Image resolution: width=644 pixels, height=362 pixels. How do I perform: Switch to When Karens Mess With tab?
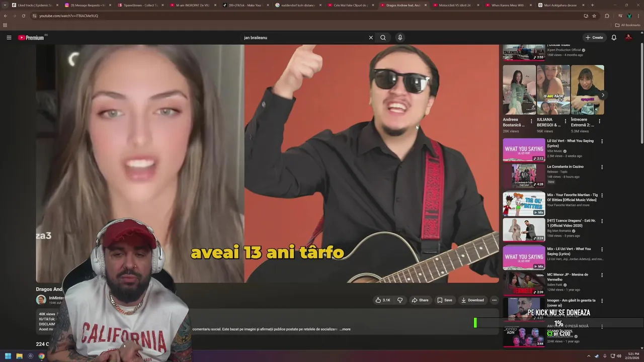[x=509, y=5]
